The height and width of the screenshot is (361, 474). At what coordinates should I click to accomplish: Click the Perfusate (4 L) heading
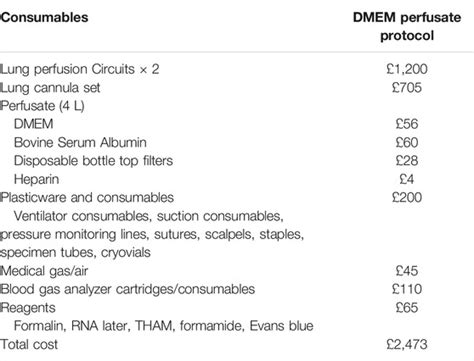pos(42,106)
